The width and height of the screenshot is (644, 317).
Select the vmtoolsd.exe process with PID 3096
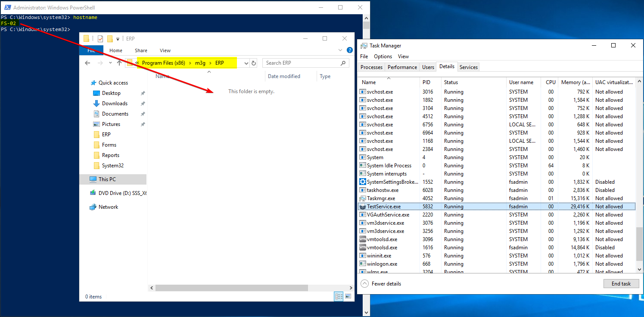497,239
